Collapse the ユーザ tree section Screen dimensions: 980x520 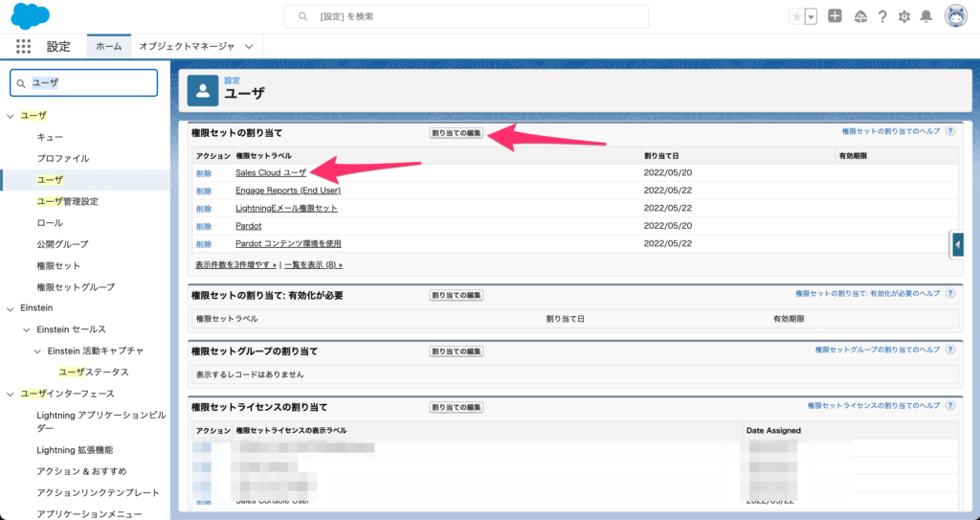tap(10, 117)
